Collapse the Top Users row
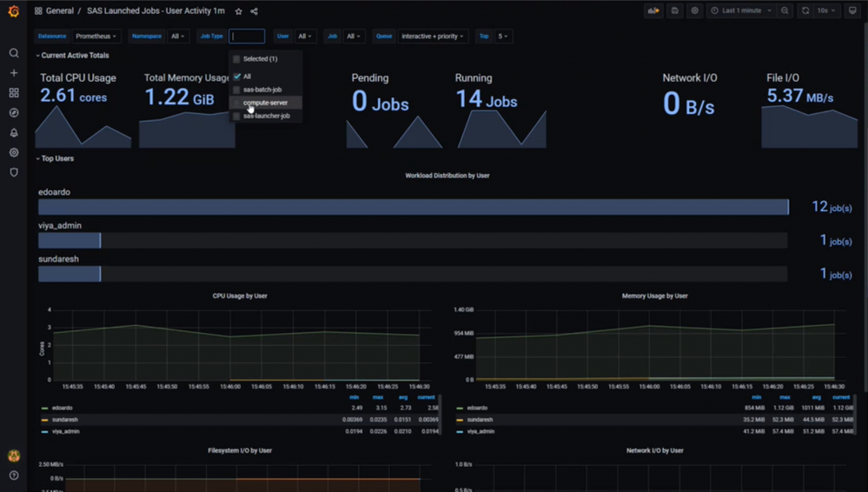The height and width of the screenshot is (492, 868). click(x=54, y=158)
